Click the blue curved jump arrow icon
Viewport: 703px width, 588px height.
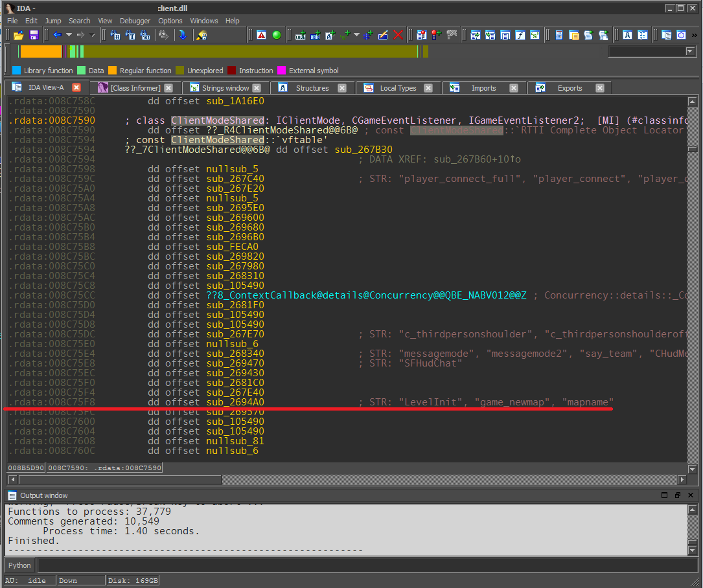click(x=183, y=35)
